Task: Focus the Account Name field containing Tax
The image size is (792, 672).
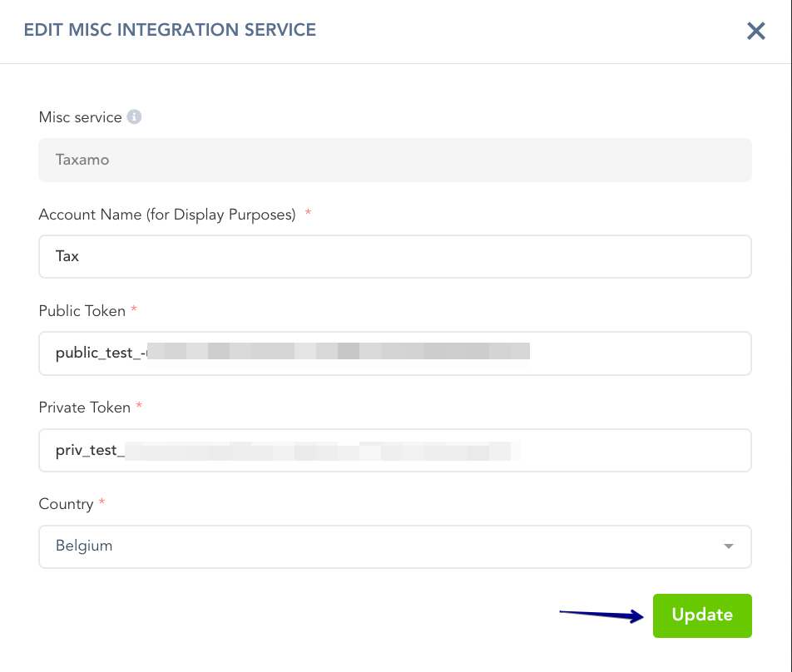Action: 394,256
